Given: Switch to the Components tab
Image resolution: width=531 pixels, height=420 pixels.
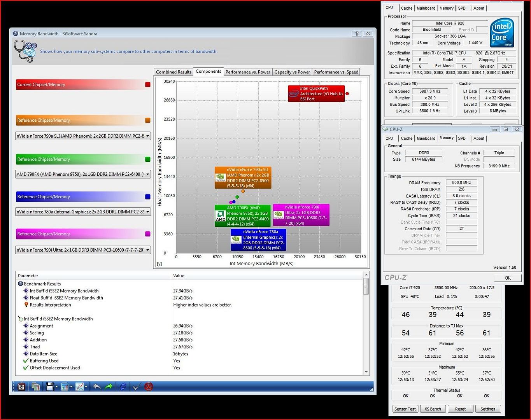Looking at the screenshot, I should click(209, 72).
